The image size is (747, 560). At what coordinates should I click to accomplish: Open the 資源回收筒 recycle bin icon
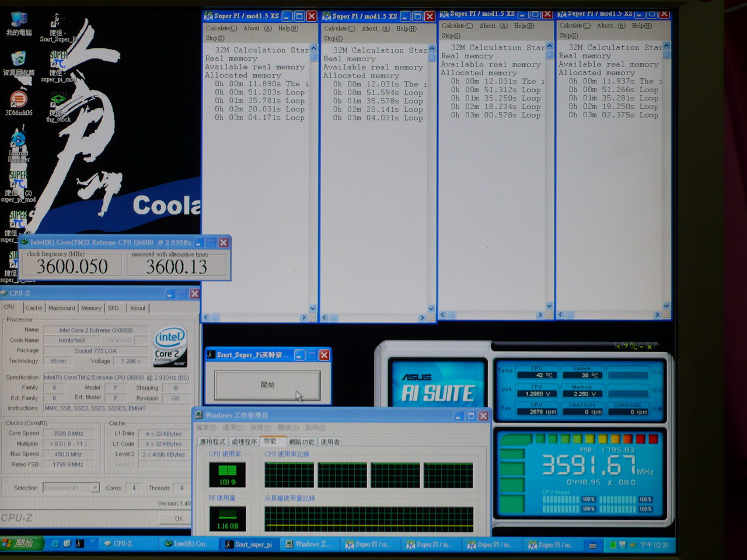click(x=19, y=64)
